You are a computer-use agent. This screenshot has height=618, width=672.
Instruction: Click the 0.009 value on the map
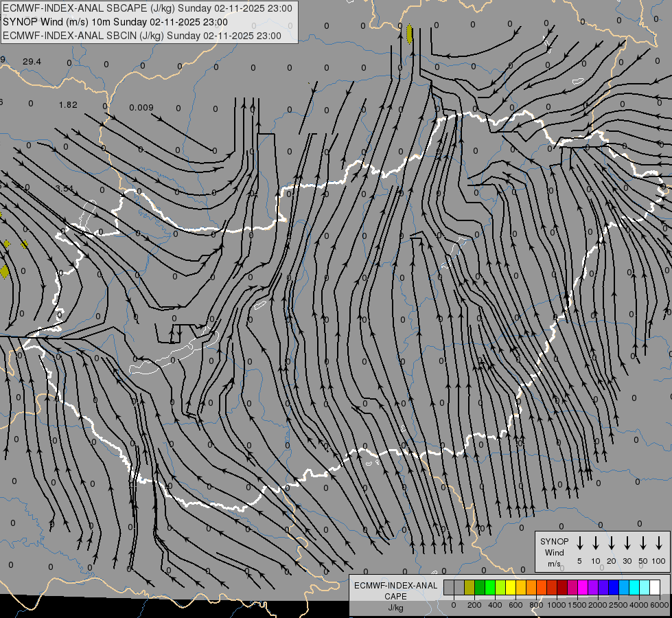(x=141, y=107)
